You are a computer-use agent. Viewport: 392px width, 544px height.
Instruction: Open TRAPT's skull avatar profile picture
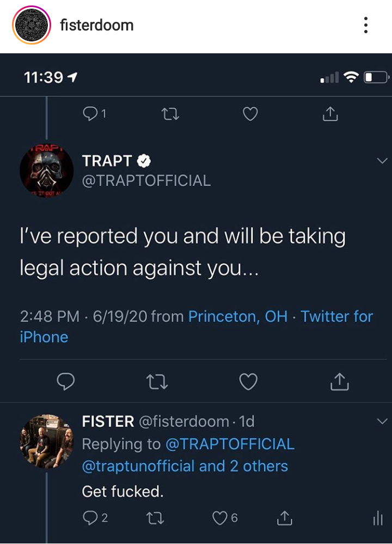point(46,170)
